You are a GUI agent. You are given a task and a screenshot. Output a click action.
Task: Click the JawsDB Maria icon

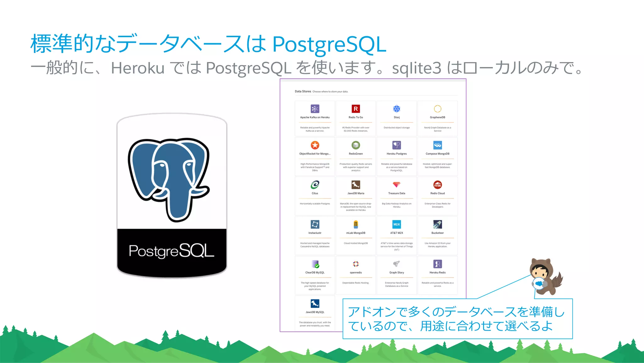click(356, 185)
